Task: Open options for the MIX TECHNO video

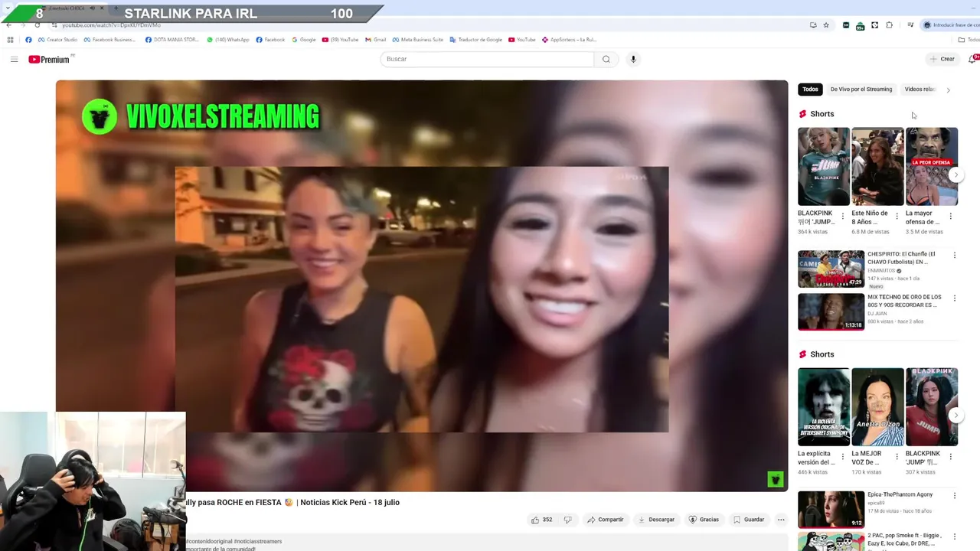Action: pos(954,298)
